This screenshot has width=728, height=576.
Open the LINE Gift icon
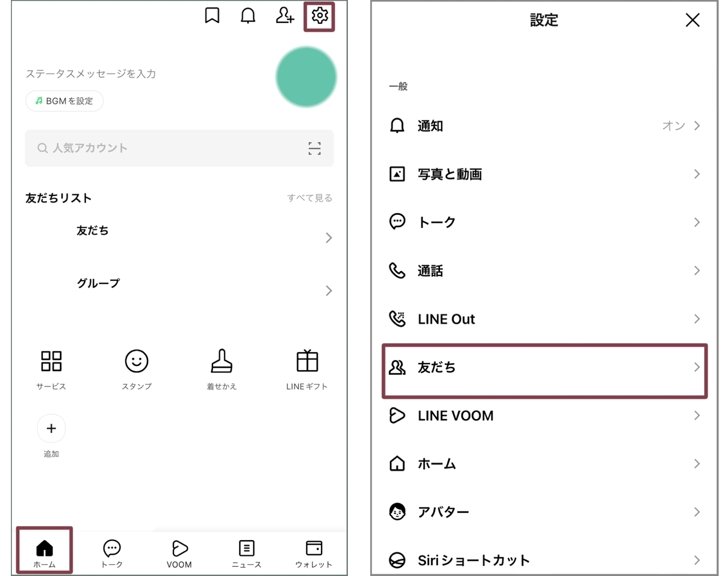tap(307, 361)
